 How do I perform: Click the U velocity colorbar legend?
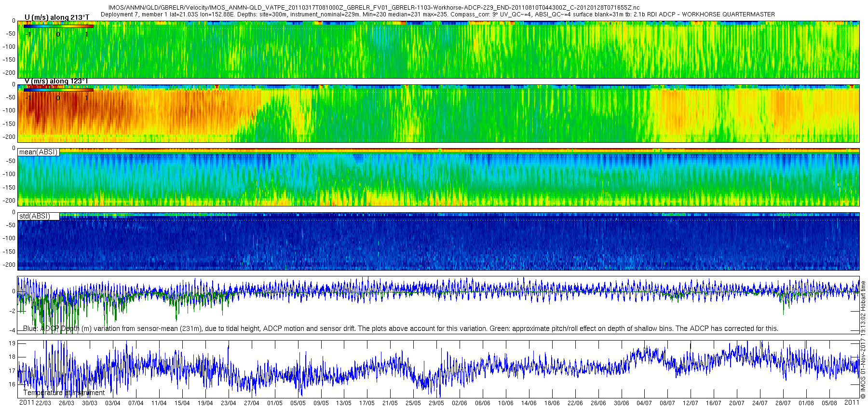coord(59,27)
